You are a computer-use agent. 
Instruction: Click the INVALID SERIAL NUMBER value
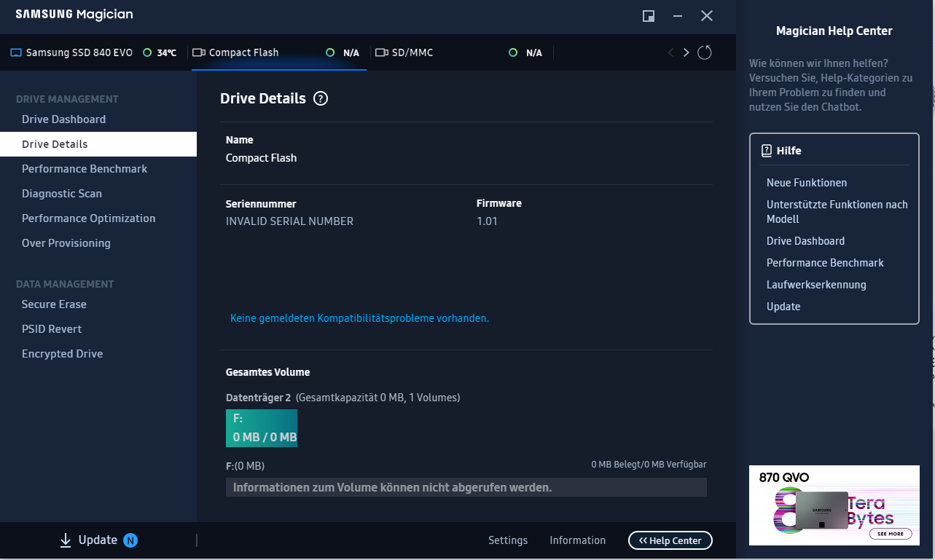click(x=289, y=221)
